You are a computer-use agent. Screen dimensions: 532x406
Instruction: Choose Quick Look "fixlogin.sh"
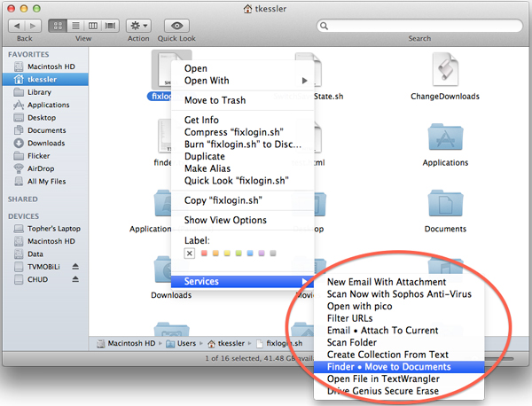243,181
